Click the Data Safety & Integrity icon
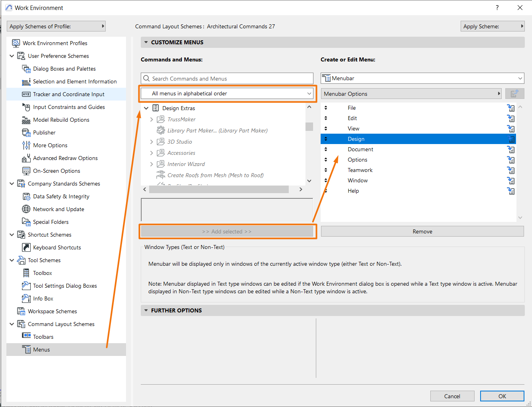Viewport: 532px width, 407px height. pos(26,196)
